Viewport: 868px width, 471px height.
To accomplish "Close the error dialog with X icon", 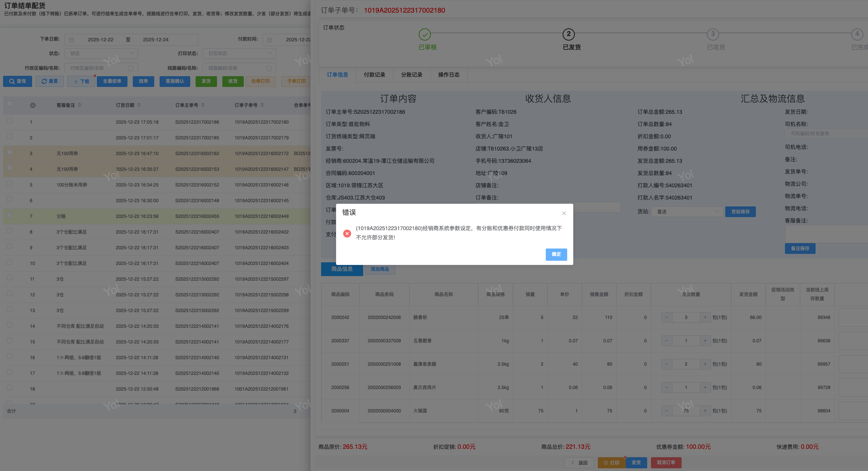I will (564, 213).
